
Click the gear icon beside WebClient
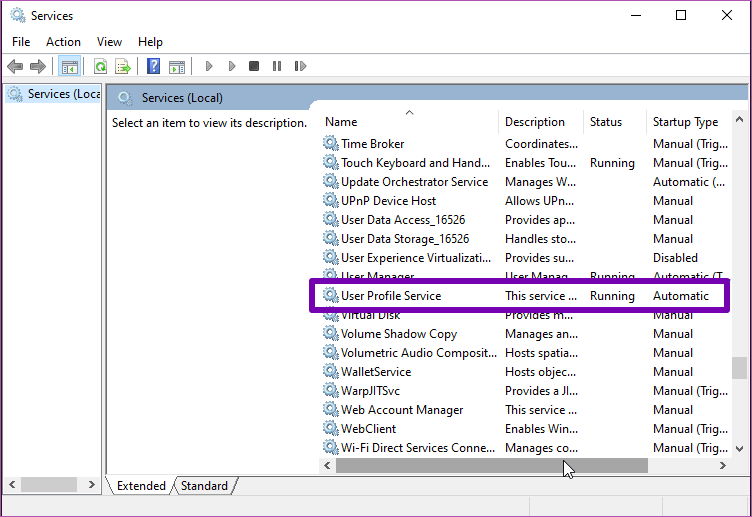click(331, 429)
